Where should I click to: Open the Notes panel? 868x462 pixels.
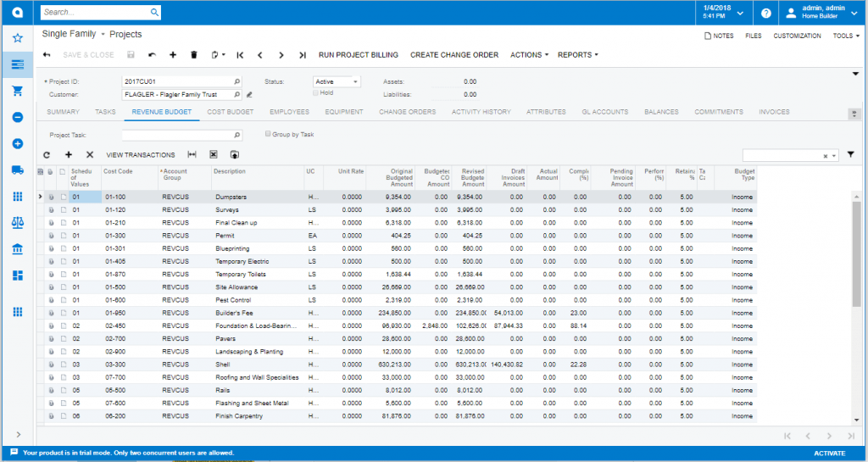click(719, 36)
